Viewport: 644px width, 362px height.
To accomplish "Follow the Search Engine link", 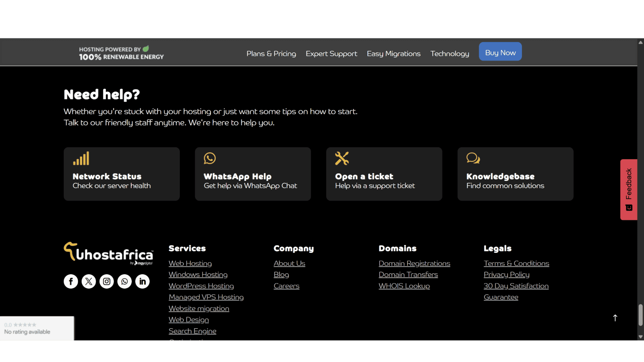I will click(192, 331).
